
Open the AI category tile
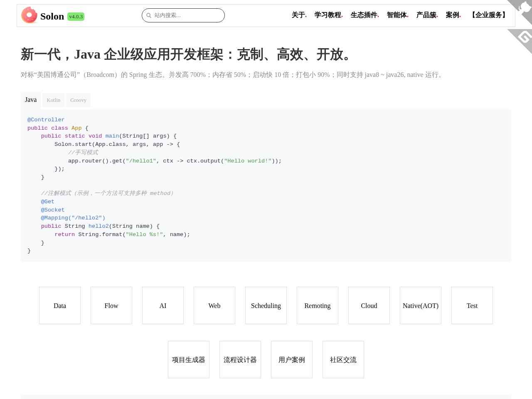163,305
